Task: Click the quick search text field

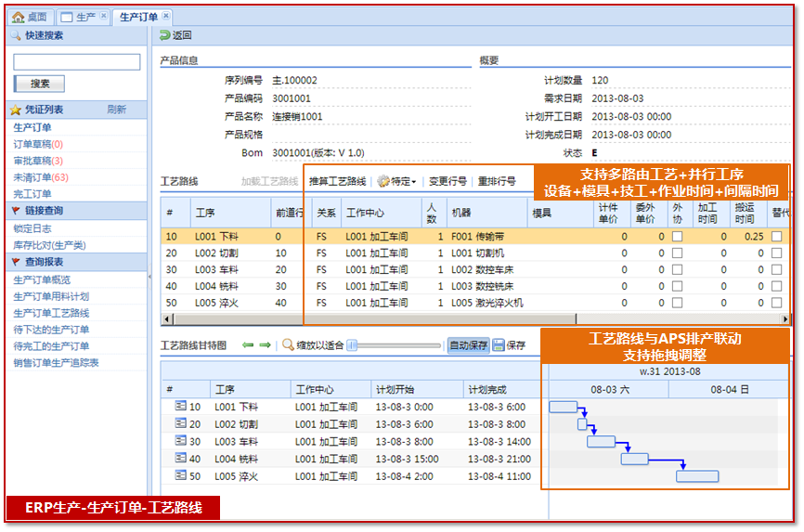Action: point(76,62)
